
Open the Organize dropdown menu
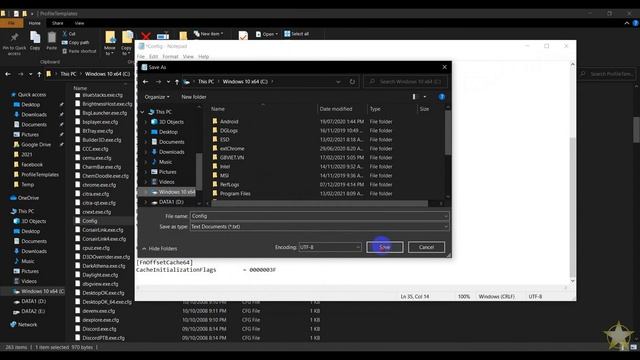click(157, 97)
